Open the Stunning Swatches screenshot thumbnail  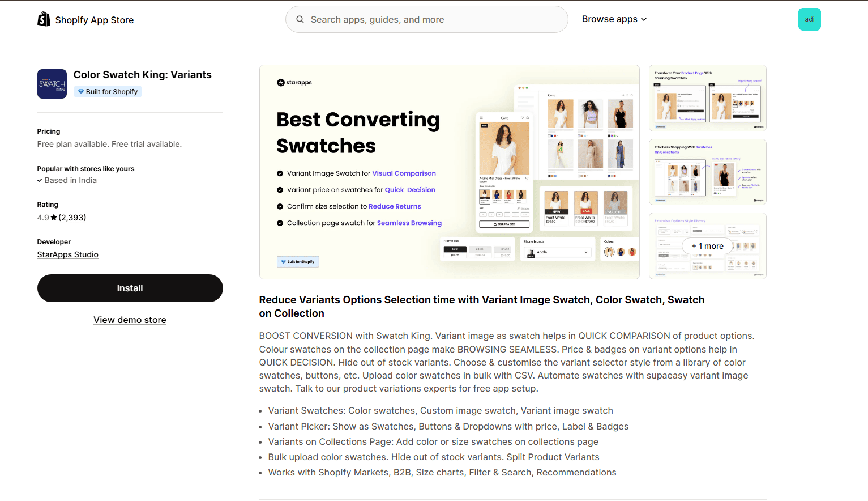708,98
